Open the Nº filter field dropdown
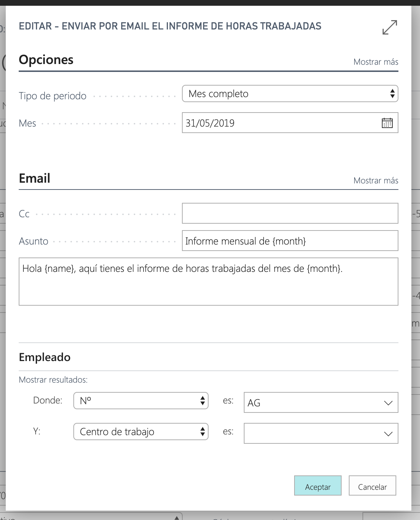The image size is (420, 520). pos(141,401)
